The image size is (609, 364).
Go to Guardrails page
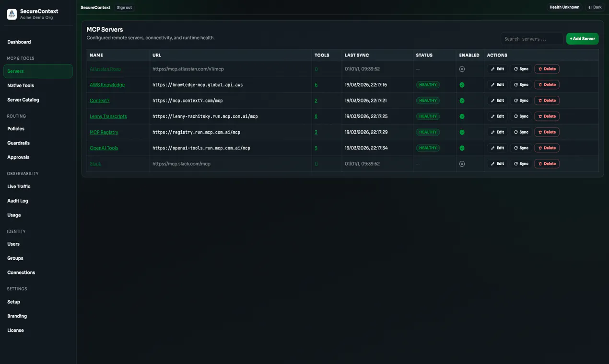click(x=18, y=143)
